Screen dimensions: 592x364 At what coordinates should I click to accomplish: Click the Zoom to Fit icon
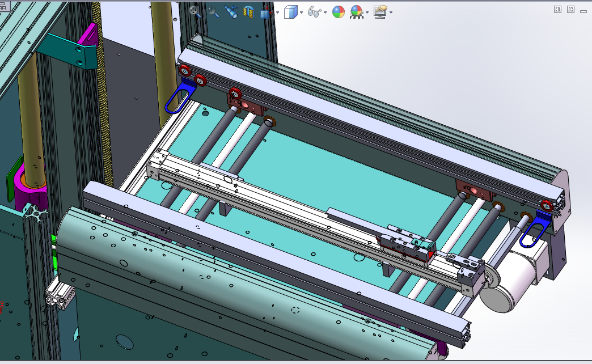click(x=195, y=12)
